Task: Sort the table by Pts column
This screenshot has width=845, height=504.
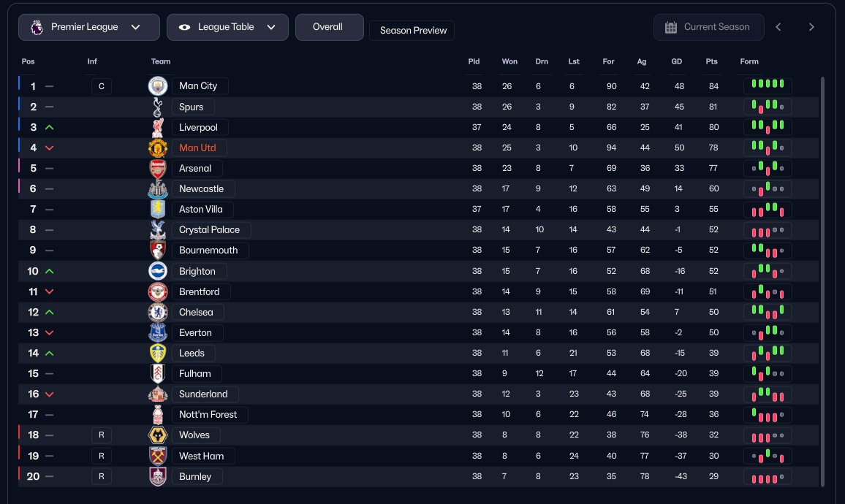Action: tap(711, 61)
